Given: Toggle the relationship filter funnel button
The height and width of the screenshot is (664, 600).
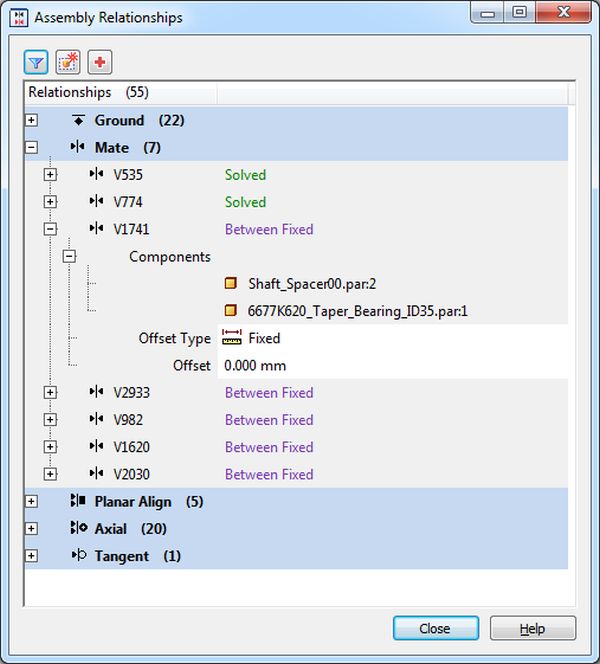Looking at the screenshot, I should 36,63.
